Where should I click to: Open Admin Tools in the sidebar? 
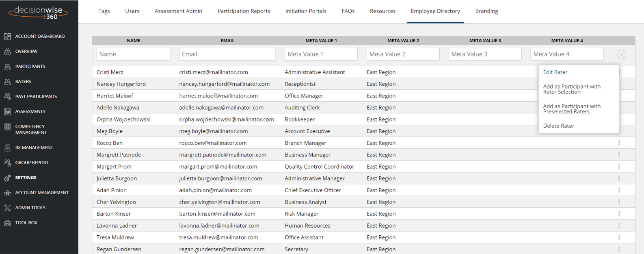[30, 208]
